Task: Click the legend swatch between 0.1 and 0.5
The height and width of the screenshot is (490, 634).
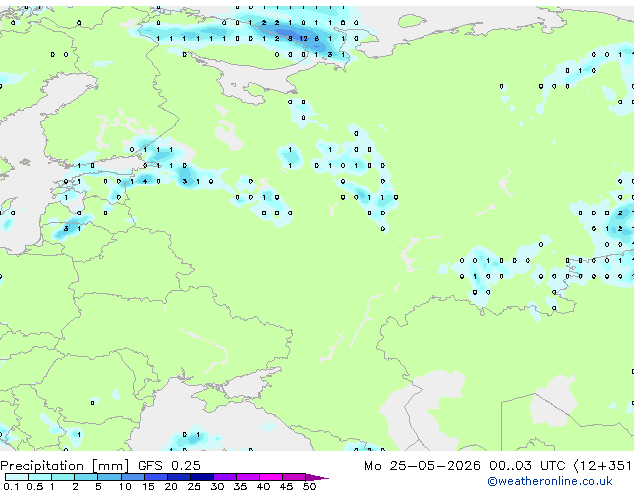Action: [17, 477]
